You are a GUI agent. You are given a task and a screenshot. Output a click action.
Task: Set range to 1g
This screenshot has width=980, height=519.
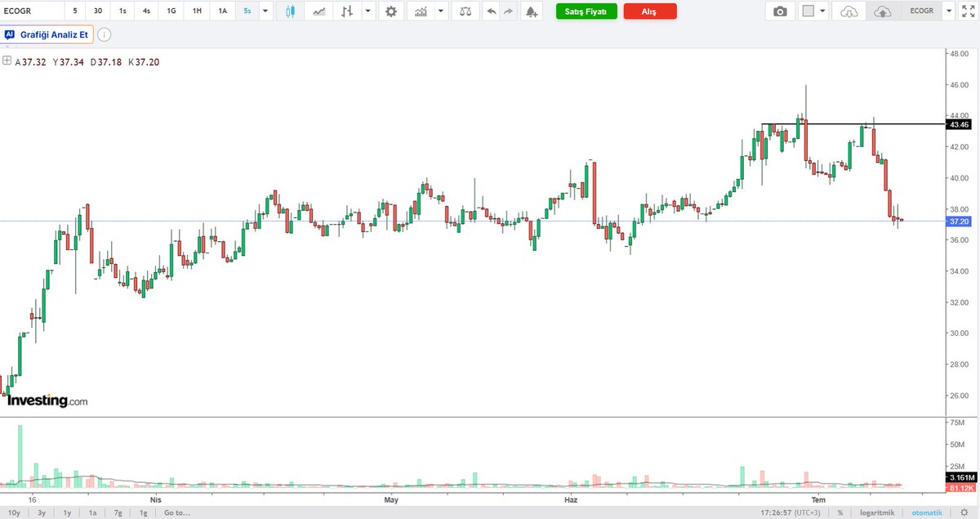[x=144, y=512]
